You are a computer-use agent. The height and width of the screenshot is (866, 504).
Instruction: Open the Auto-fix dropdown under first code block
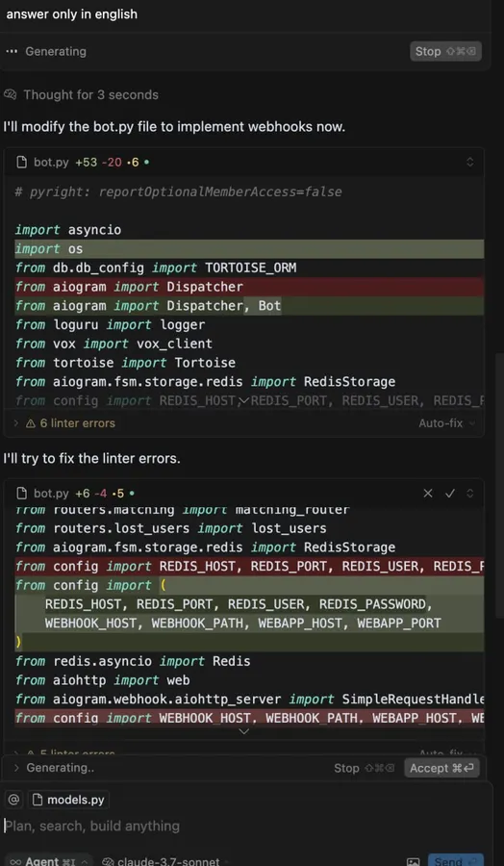(446, 423)
